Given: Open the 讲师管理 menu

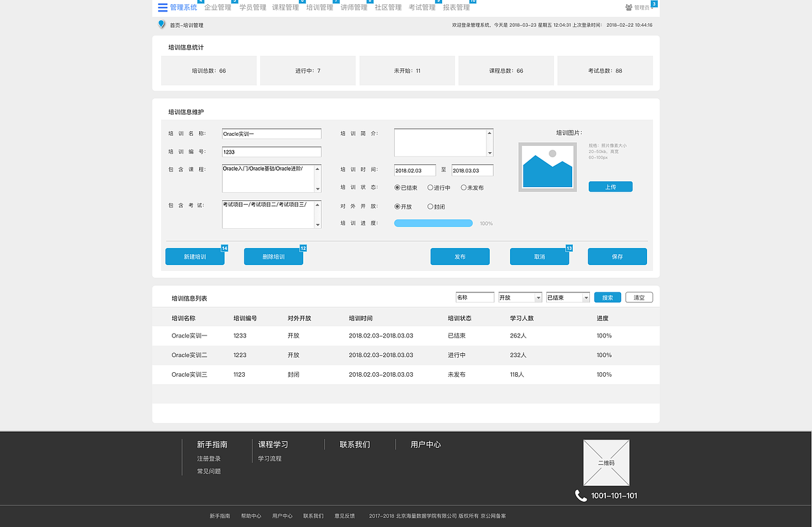Looking at the screenshot, I should click(354, 8).
